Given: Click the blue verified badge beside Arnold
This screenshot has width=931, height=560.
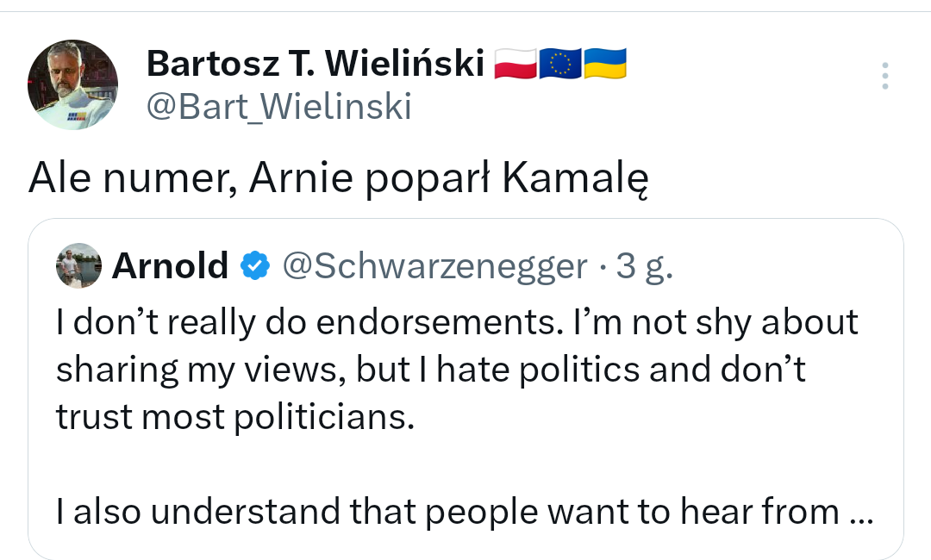Looking at the screenshot, I should click(253, 266).
